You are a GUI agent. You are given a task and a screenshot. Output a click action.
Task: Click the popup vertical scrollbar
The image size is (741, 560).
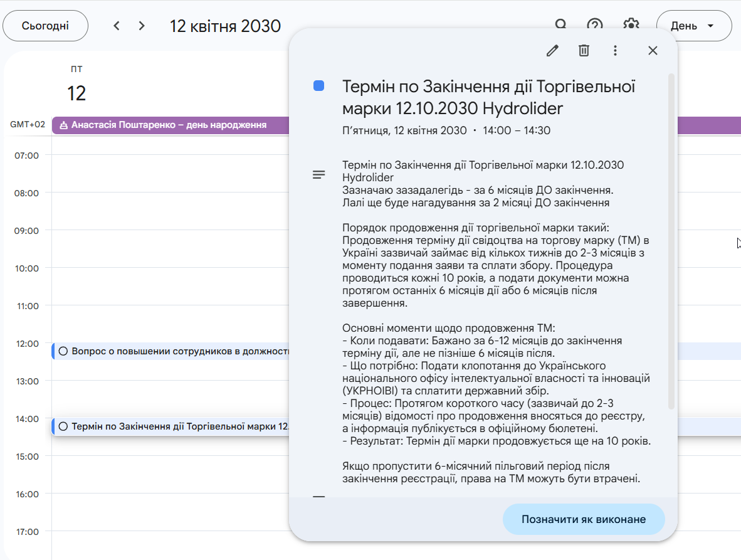671,241
